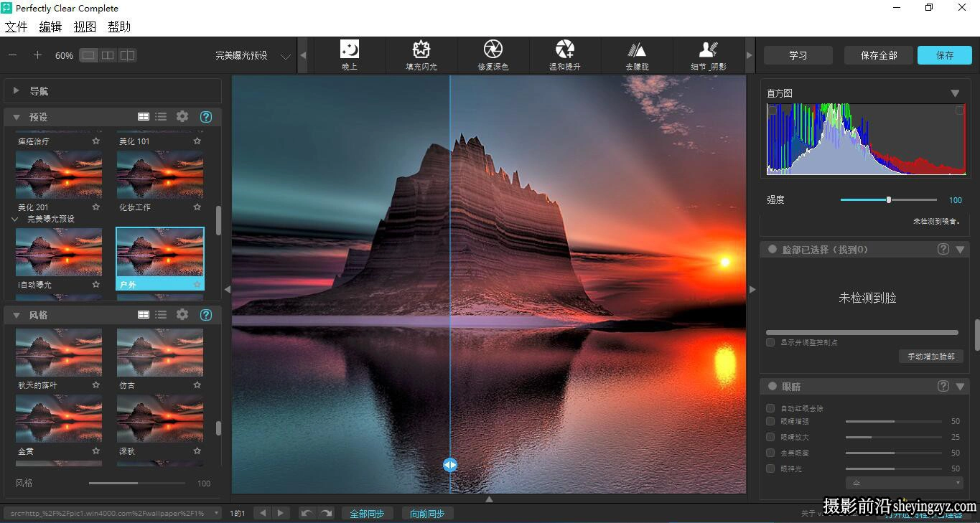This screenshot has height=523, width=980.
Task: Open the 视图 menu
Action: 85,27
